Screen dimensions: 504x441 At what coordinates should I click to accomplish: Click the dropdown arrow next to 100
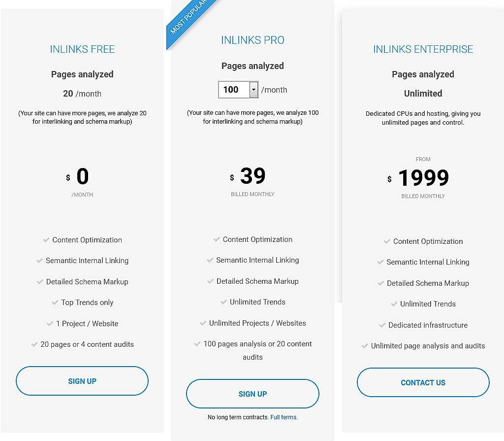coord(253,90)
